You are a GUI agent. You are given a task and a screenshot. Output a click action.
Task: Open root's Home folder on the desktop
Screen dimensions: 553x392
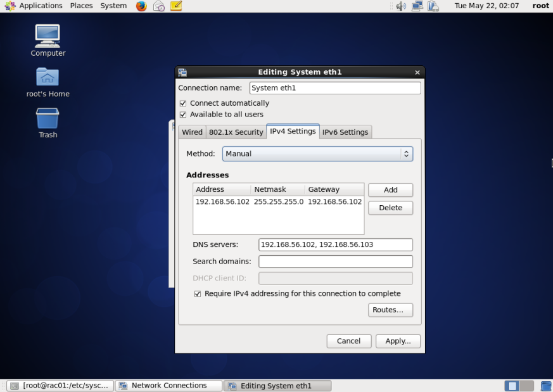[x=47, y=77]
